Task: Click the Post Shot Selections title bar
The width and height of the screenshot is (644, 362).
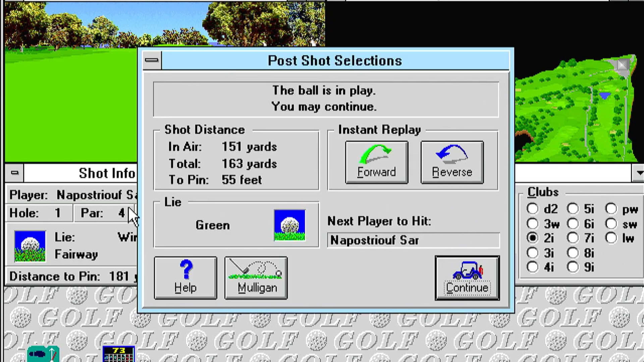Action: point(335,61)
